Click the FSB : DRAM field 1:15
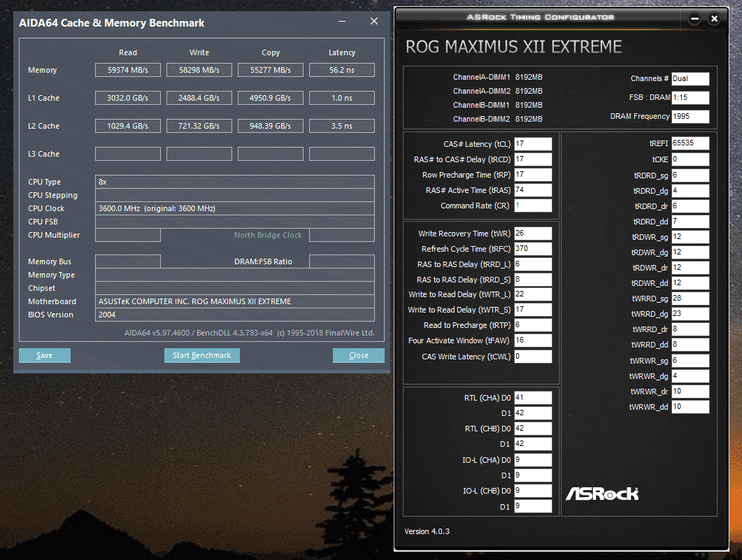Image resolution: width=742 pixels, height=560 pixels. [x=690, y=97]
